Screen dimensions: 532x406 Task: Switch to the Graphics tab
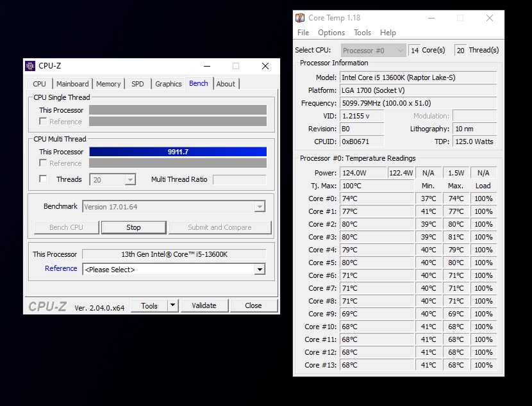tap(169, 84)
